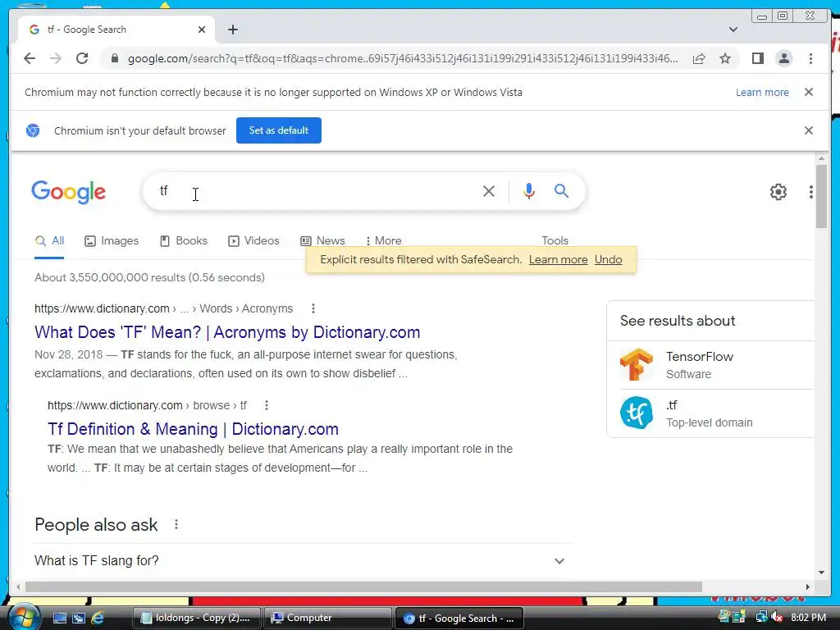Click the vertical page scrollbar thumb
Image resolution: width=840 pixels, height=630 pixels.
click(821, 195)
